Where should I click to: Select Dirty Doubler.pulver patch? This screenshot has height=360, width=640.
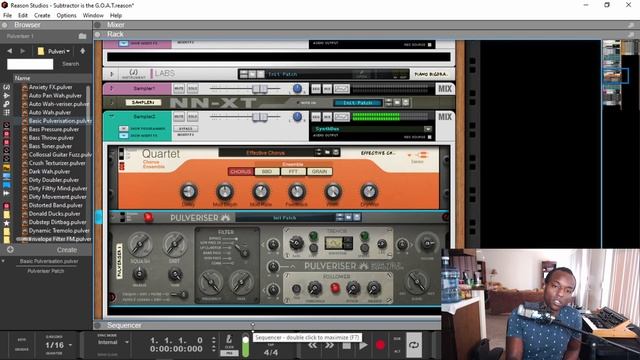54,180
